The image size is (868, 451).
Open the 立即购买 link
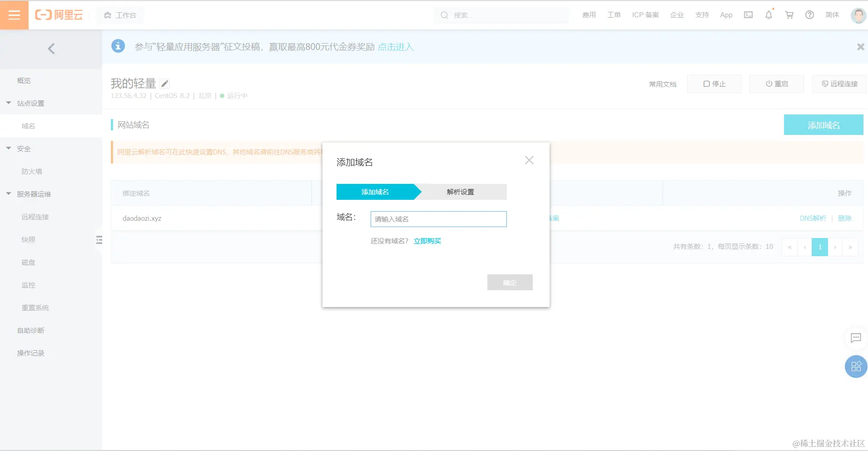tap(427, 241)
